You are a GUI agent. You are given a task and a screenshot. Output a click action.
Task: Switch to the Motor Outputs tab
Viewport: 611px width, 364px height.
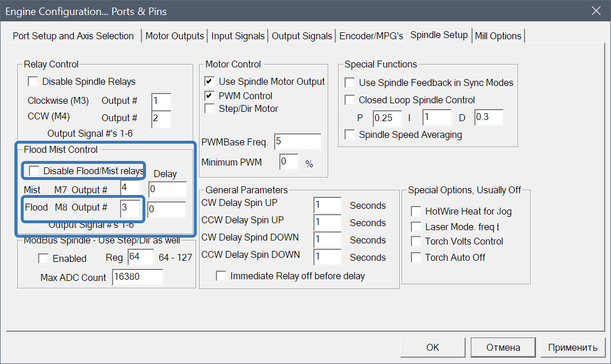click(174, 36)
